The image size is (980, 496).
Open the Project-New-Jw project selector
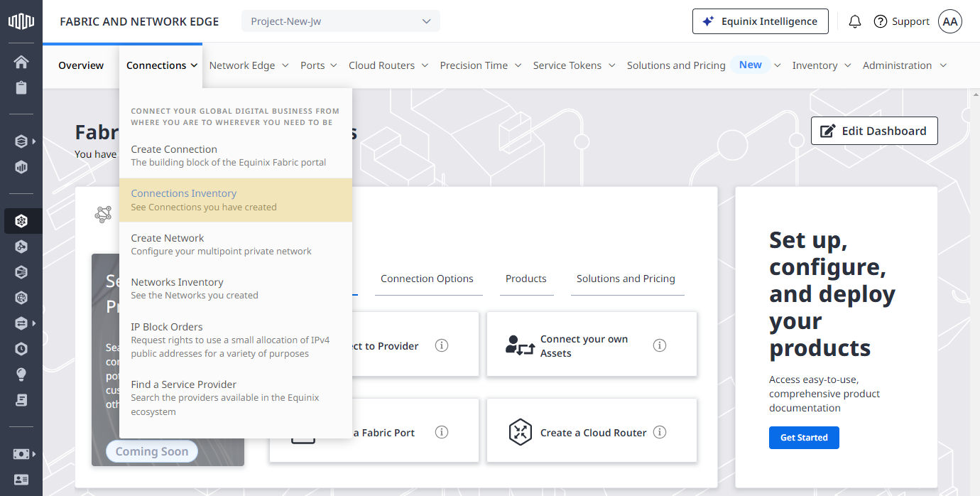[x=341, y=21]
